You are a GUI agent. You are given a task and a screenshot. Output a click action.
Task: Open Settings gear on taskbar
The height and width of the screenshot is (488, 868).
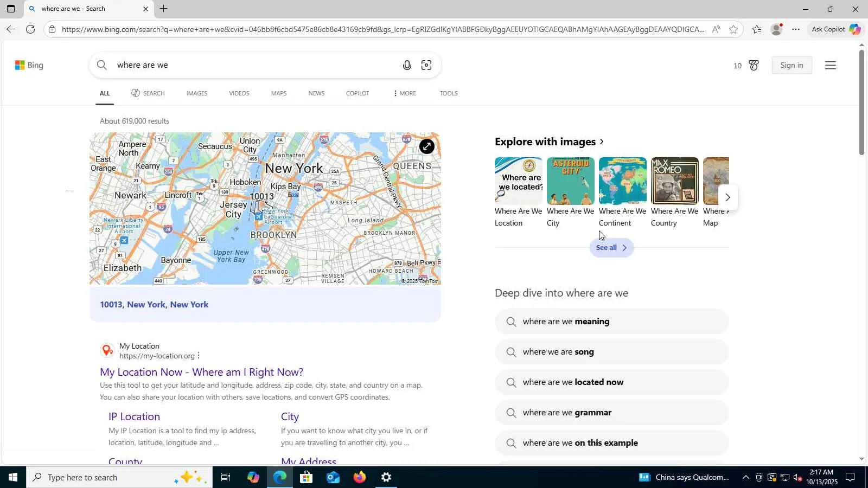(x=386, y=477)
